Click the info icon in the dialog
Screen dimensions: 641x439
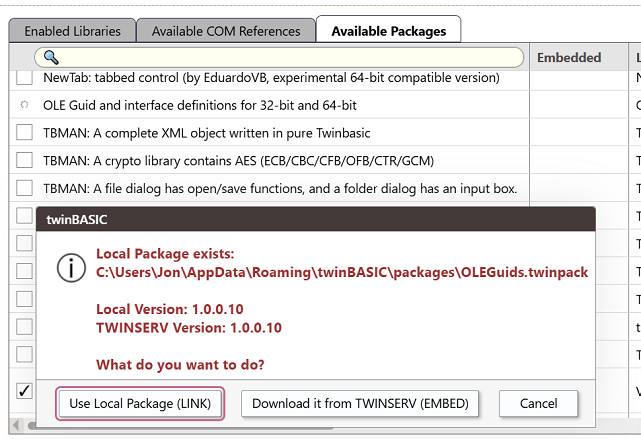tap(71, 268)
